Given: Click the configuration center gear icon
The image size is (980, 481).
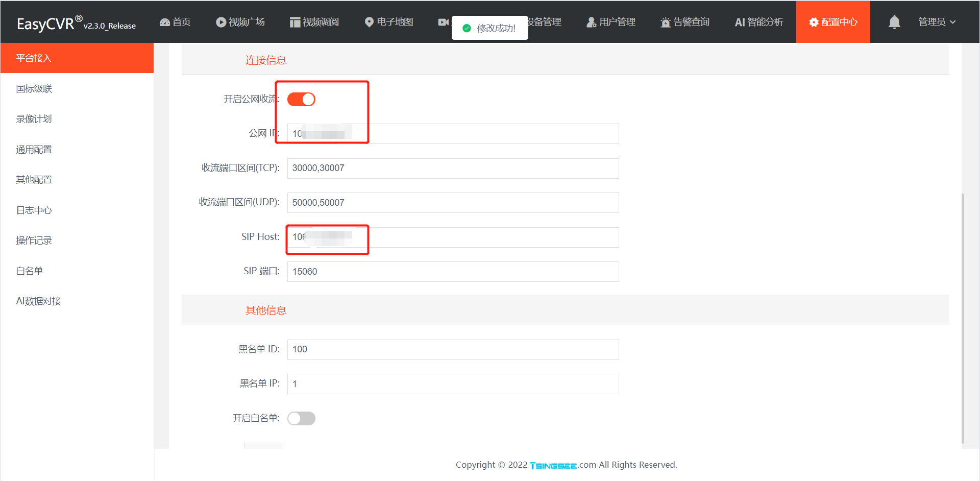Looking at the screenshot, I should [814, 22].
